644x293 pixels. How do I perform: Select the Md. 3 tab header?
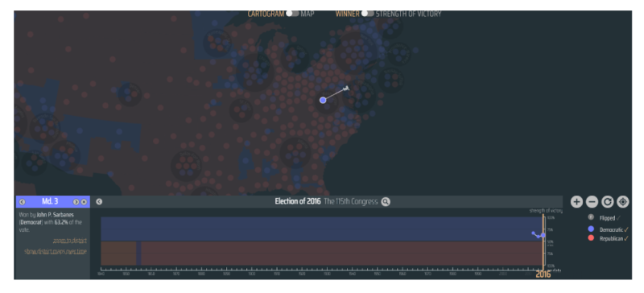tap(50, 202)
